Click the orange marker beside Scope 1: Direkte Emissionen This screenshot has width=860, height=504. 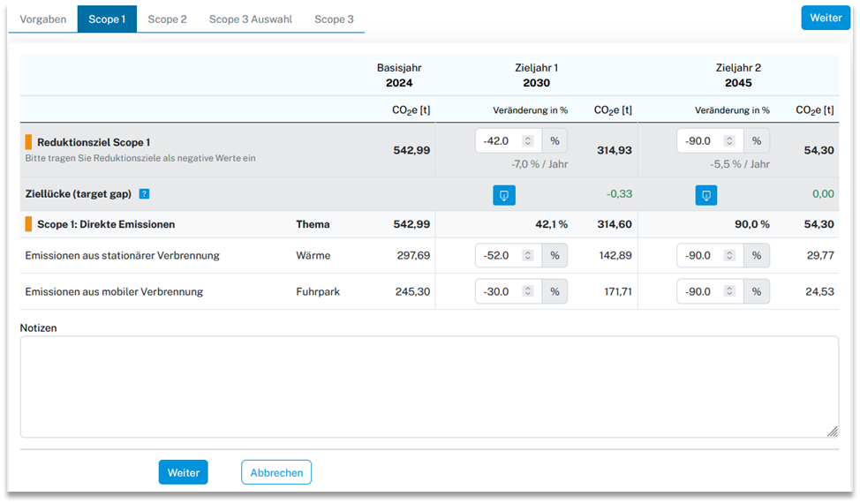pyautogui.click(x=28, y=224)
